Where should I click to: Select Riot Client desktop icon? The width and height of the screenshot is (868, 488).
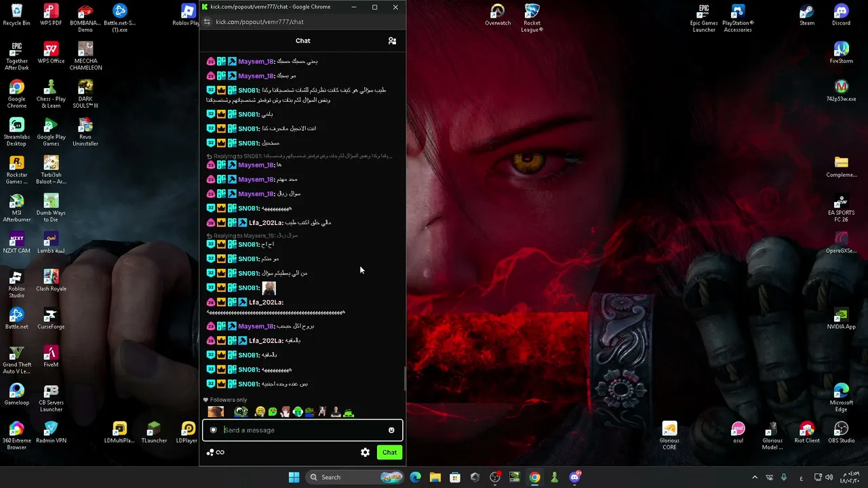coord(807,432)
